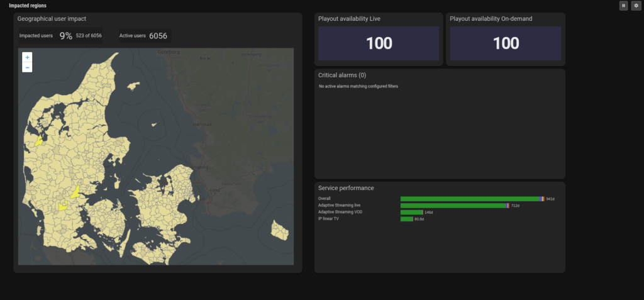Click the Overall label in Service performance
The height and width of the screenshot is (300, 644).
(325, 199)
